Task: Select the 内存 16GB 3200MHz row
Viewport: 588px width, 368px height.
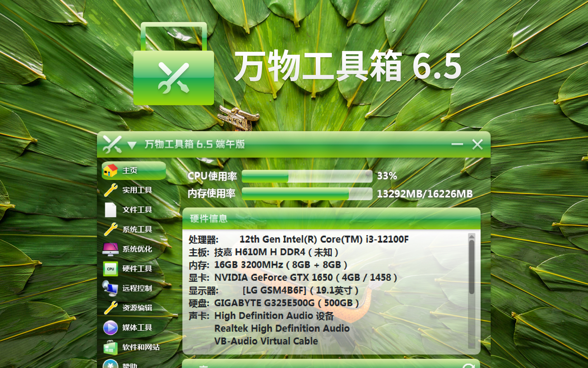Action: tap(268, 265)
